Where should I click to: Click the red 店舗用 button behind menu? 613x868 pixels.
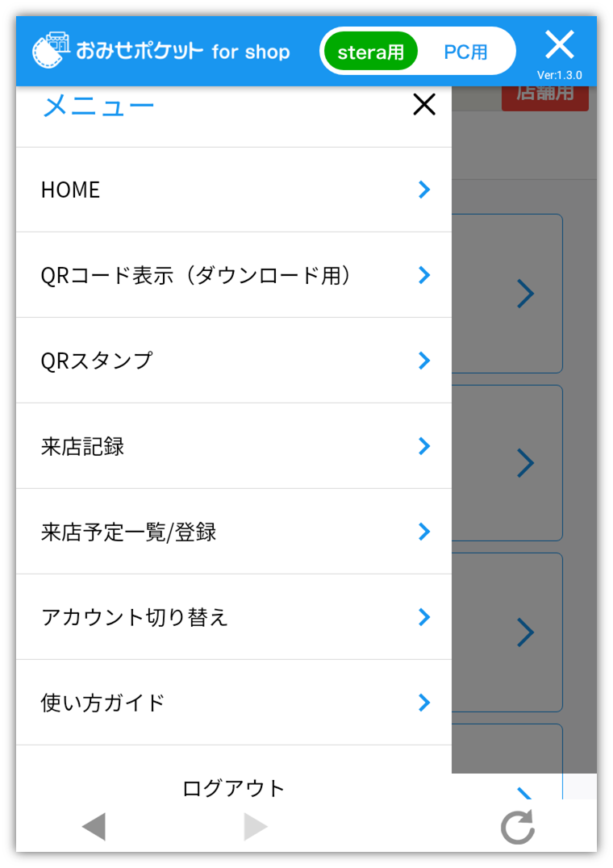(x=545, y=98)
